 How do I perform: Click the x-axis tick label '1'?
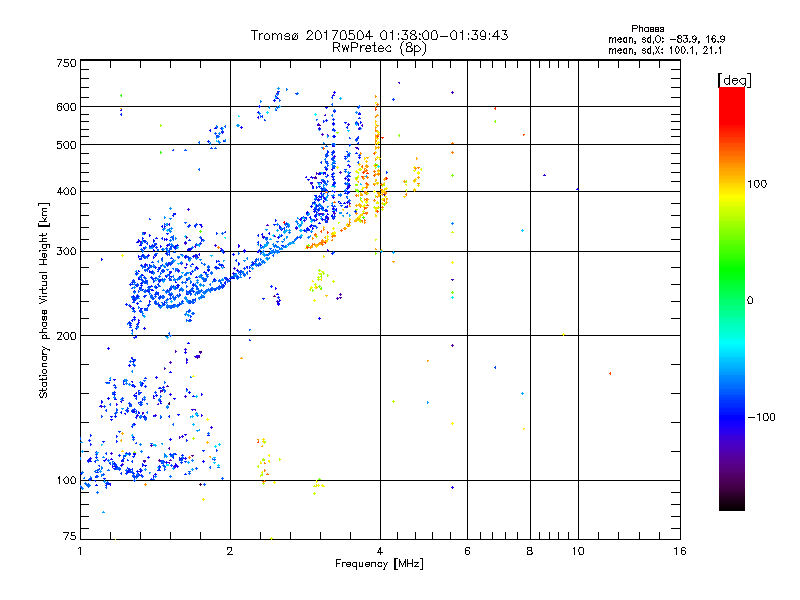(x=80, y=551)
